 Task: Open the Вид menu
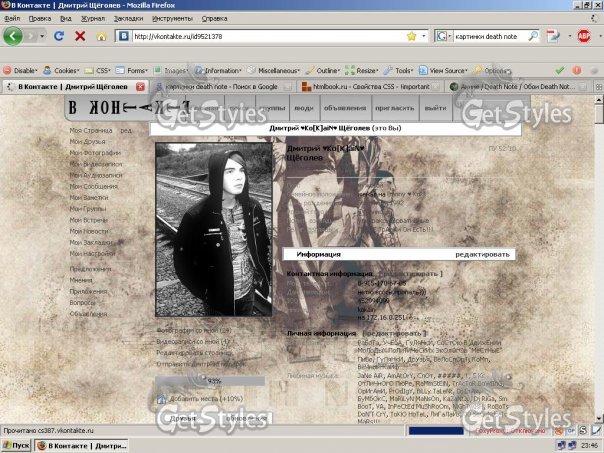pyautogui.click(x=66, y=18)
